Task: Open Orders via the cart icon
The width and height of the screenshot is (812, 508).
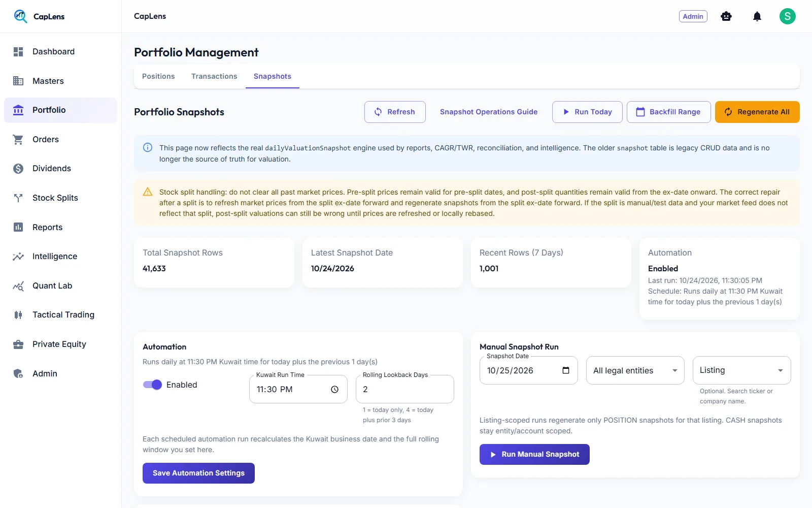Action: [x=18, y=139]
